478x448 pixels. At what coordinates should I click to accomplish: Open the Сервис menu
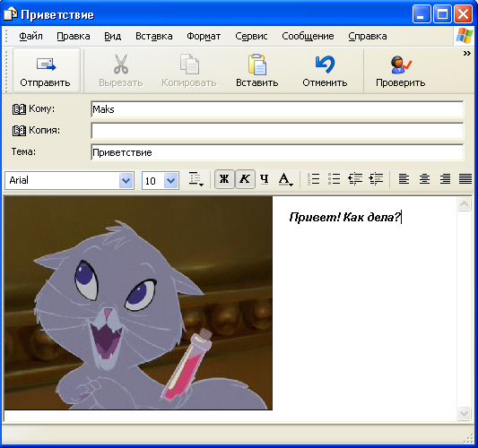click(251, 36)
